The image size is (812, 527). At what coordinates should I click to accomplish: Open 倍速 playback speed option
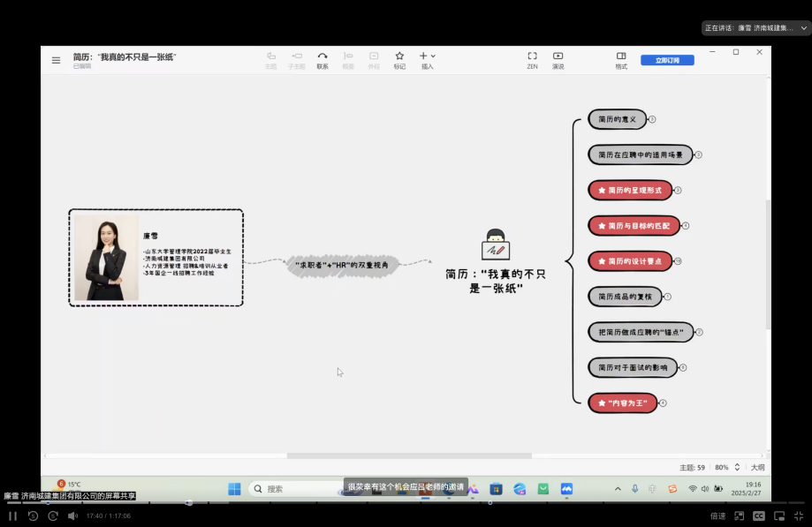[x=717, y=516]
